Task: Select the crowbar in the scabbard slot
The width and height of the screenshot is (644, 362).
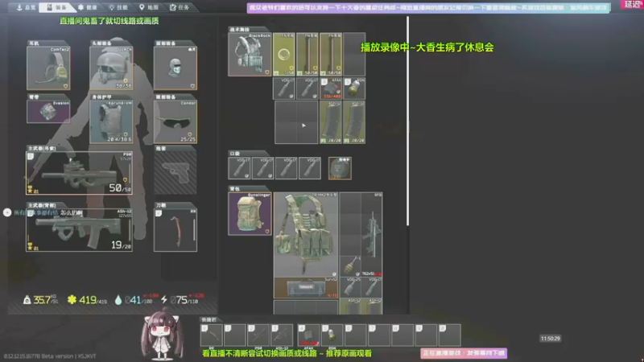Action: [175, 230]
